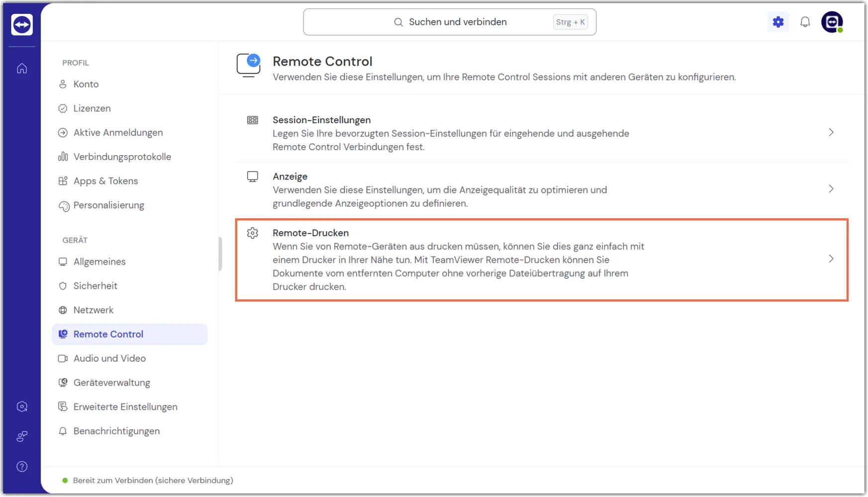Click the green connection status dot
This screenshot has width=868, height=497.
[65, 481]
